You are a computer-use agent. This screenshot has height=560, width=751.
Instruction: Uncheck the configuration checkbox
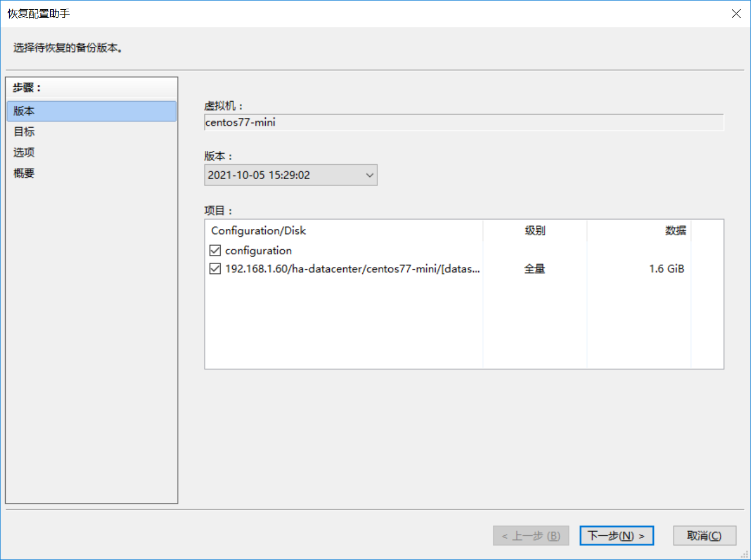pos(215,250)
